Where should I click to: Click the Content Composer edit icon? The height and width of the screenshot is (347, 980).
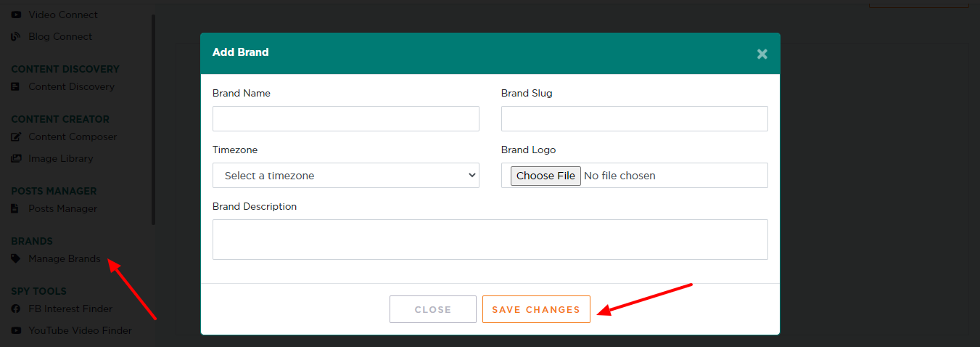pos(16,136)
